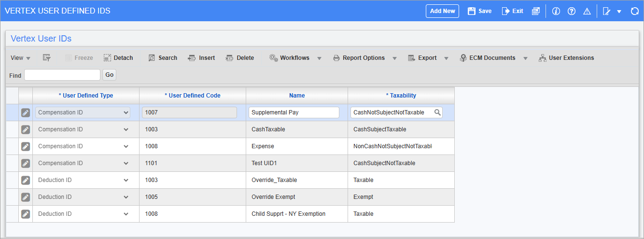Open the help question mark icon
Screen dimensions: 644x239
(572, 11)
